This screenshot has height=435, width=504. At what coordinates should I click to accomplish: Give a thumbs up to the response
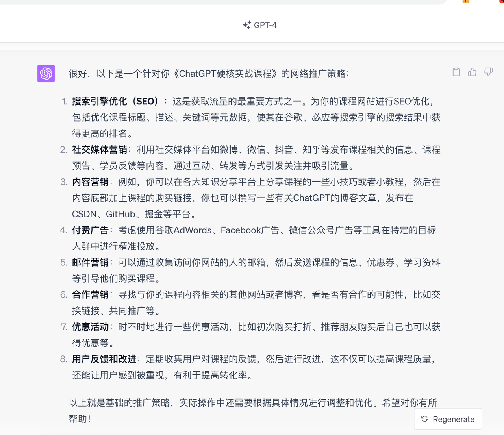pyautogui.click(x=472, y=72)
